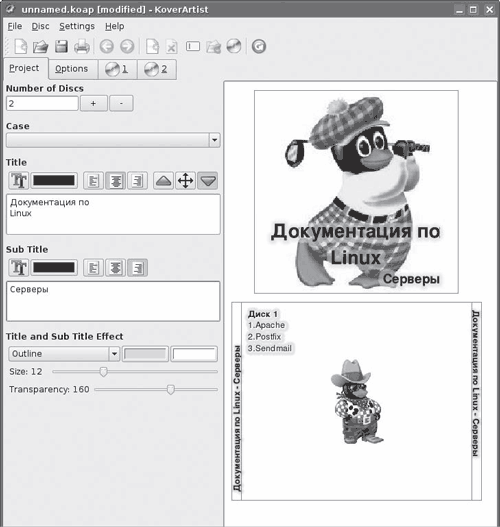Click the printer icon to print cover

[x=82, y=46]
